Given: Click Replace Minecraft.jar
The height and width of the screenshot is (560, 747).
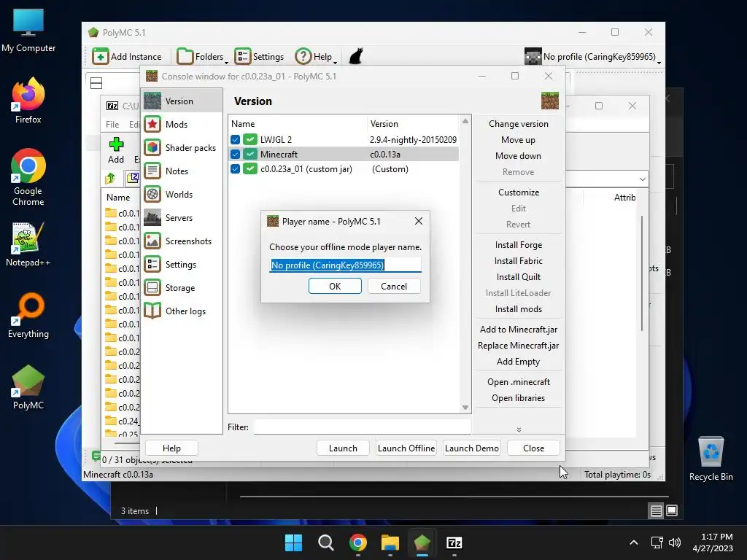Looking at the screenshot, I should click(519, 346).
